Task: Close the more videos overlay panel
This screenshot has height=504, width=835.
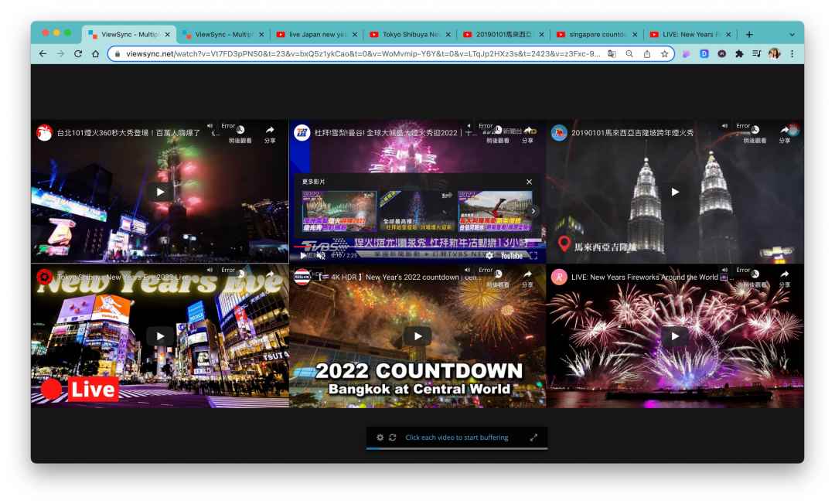Action: pyautogui.click(x=529, y=182)
